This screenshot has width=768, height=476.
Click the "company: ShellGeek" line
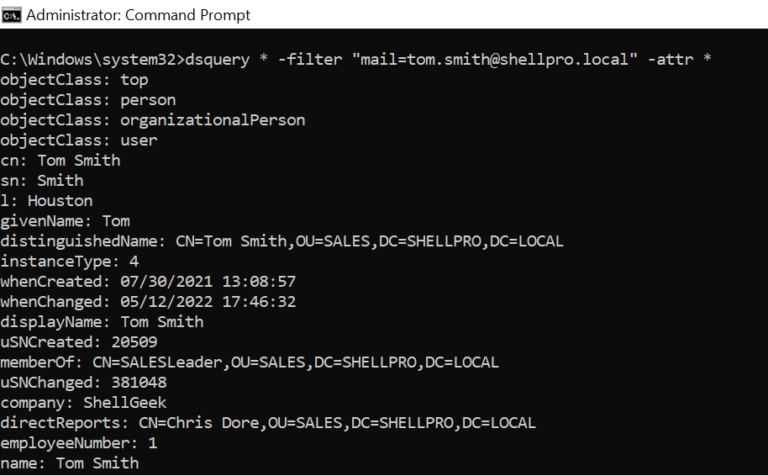[x=83, y=403]
